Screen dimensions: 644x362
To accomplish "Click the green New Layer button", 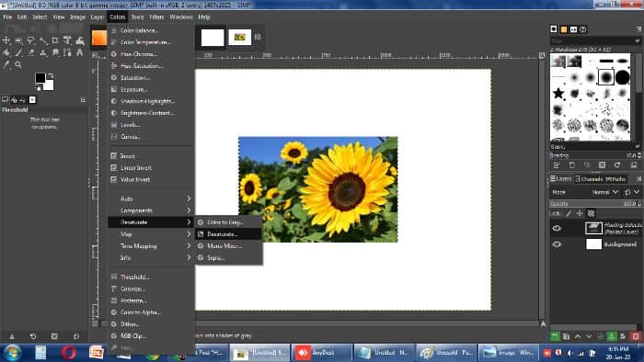I will click(555, 336).
